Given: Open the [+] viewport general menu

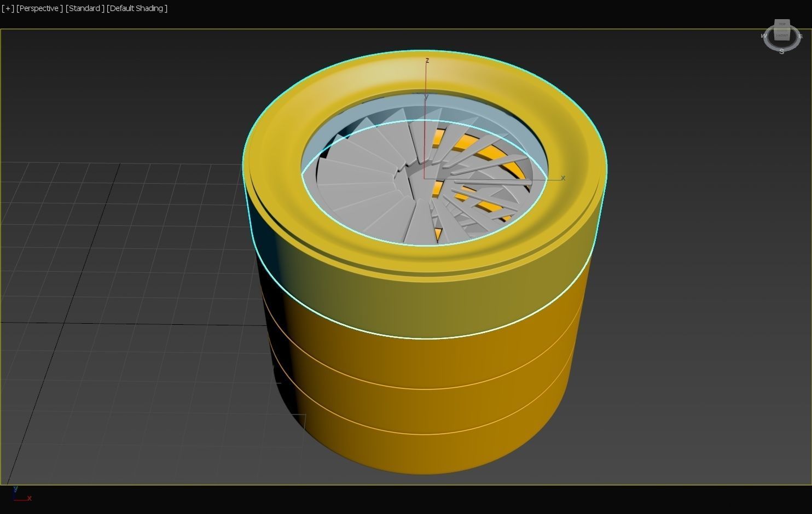Looking at the screenshot, I should tap(8, 8).
